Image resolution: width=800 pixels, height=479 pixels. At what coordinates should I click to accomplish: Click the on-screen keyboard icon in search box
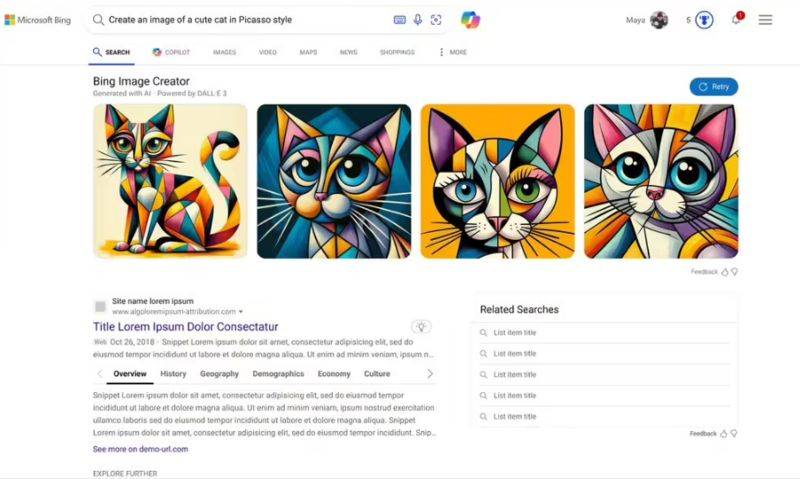(400, 20)
